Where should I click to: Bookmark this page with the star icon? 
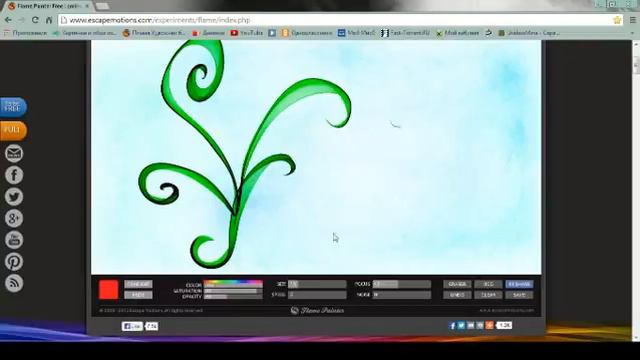pos(617,20)
